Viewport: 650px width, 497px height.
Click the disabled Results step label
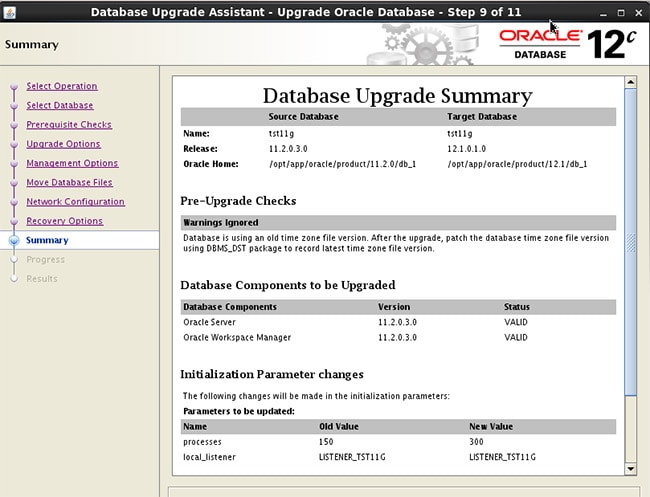click(42, 279)
